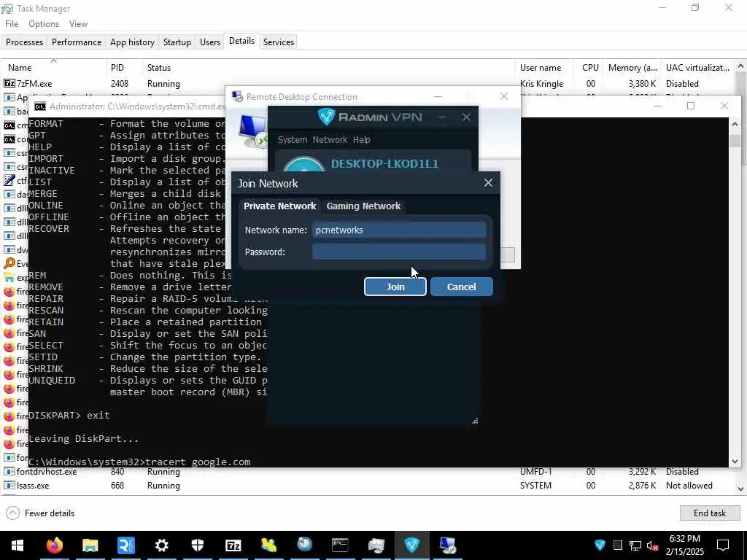The height and width of the screenshot is (560, 747).
Task: Open File Explorer from the taskbar
Action: [x=90, y=545]
